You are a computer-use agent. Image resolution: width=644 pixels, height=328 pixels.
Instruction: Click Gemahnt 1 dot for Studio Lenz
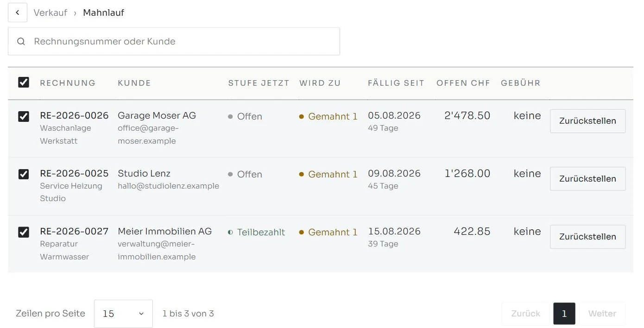[x=302, y=175]
